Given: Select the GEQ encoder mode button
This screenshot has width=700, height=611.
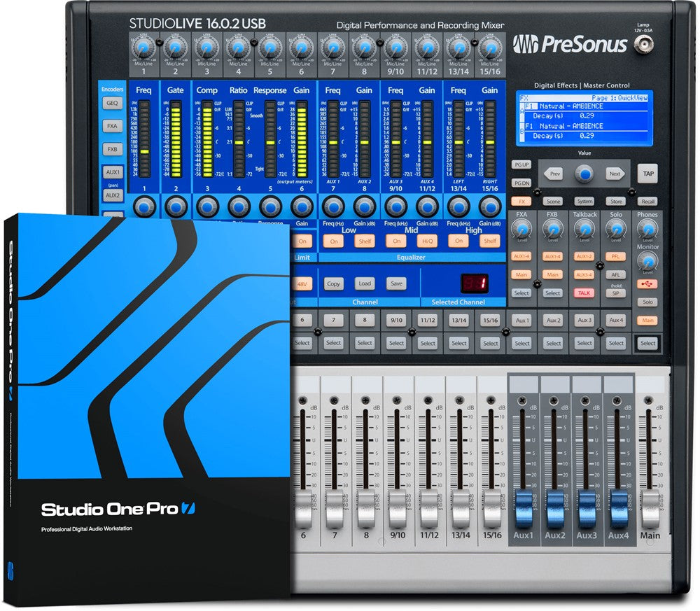Looking at the screenshot, I should (112, 103).
